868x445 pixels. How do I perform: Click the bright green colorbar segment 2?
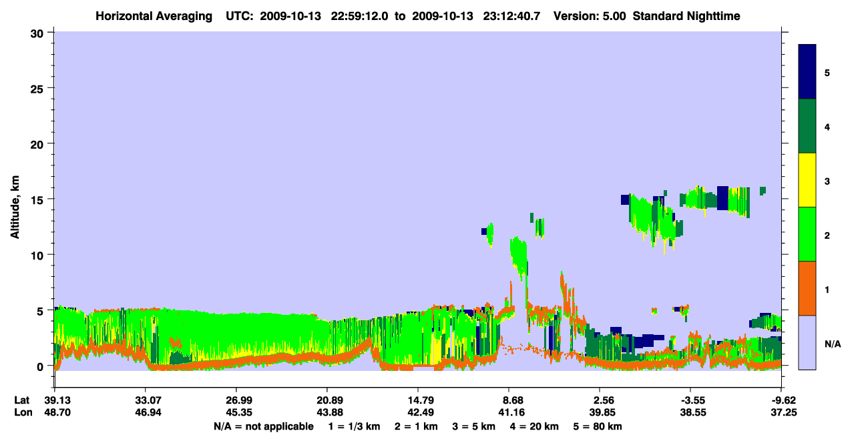[x=807, y=234]
